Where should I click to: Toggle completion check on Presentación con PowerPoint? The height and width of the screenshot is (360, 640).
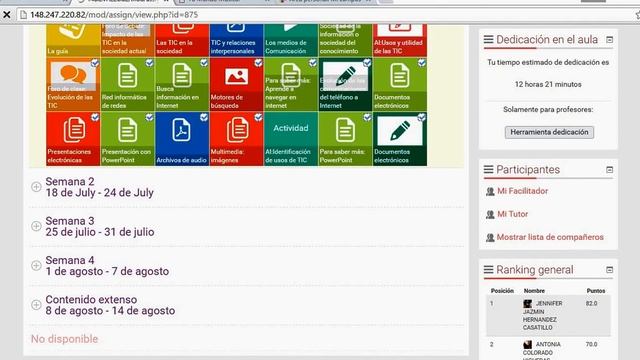pos(149,118)
